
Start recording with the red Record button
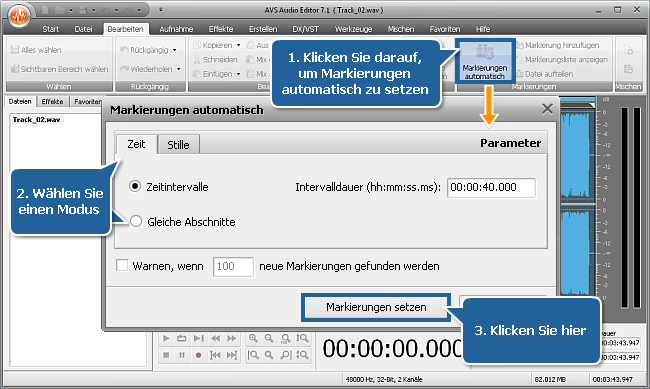199,355
